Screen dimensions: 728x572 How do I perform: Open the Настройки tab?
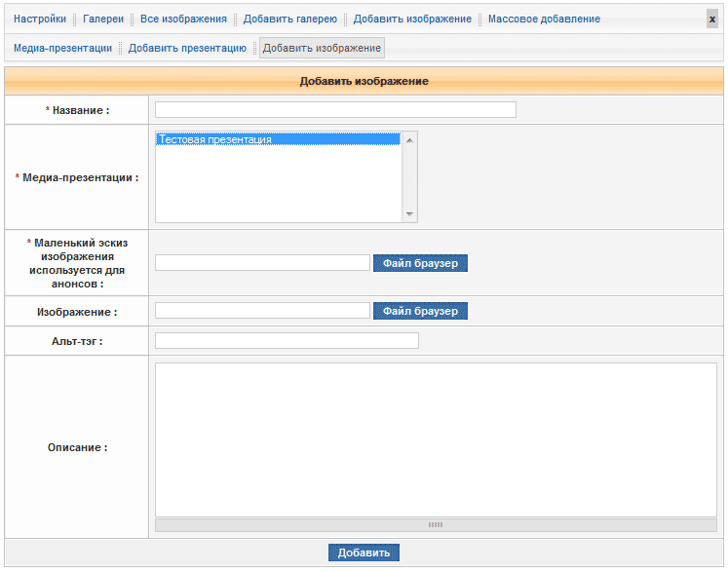click(x=40, y=19)
